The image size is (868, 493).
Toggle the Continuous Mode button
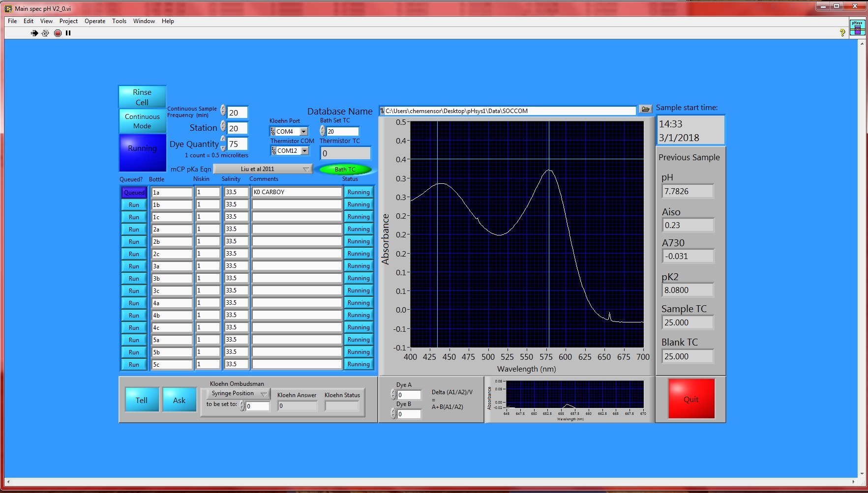142,121
